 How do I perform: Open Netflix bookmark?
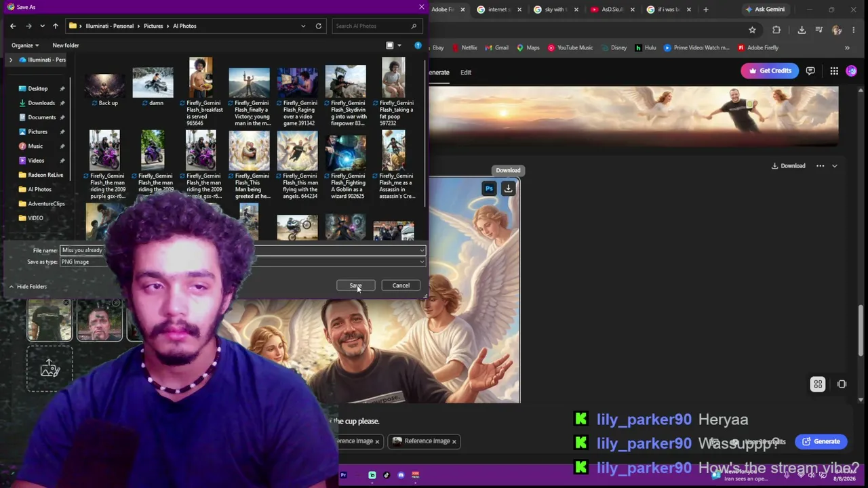tap(465, 47)
